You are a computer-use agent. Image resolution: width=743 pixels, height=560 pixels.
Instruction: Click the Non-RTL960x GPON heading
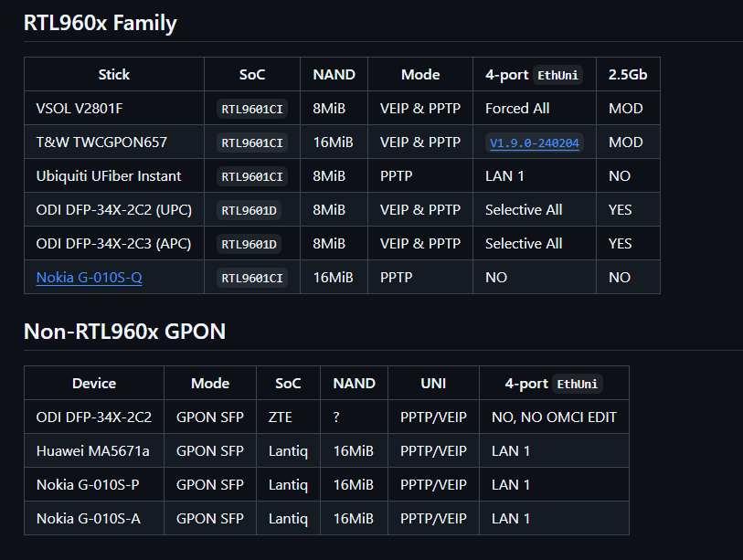pyautogui.click(x=124, y=332)
